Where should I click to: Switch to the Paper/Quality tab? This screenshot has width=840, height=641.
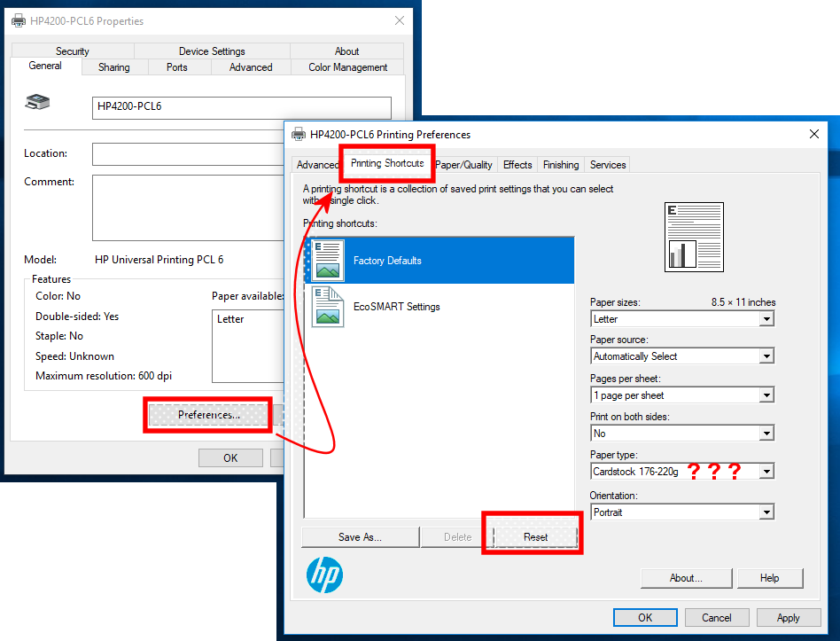pos(463,165)
